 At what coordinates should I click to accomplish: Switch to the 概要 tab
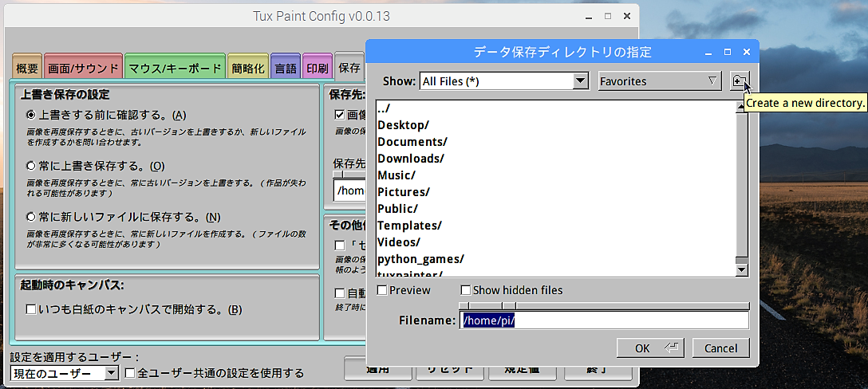27,69
